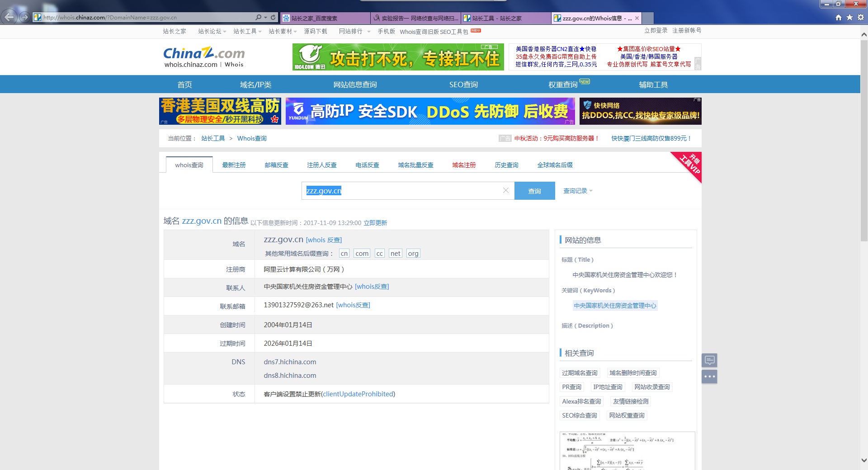Viewport: 868px width, 470px height.
Task: Click the 注册新帐号 link
Action: tap(687, 30)
